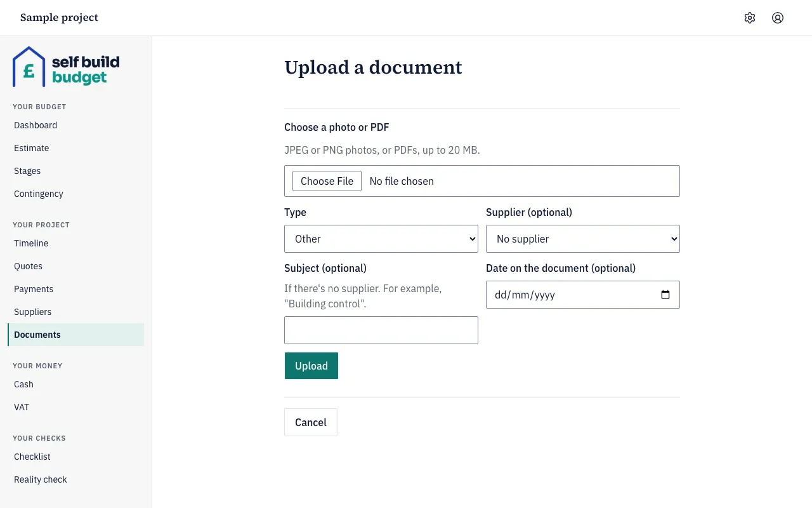Submit the form with the Upload button
This screenshot has width=812, height=508.
311,366
